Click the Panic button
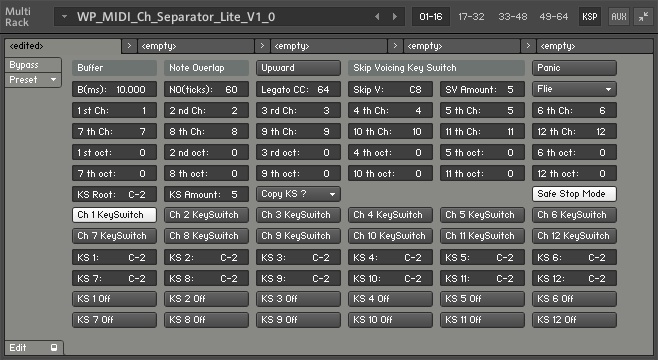The image size is (658, 360). pyautogui.click(x=574, y=68)
